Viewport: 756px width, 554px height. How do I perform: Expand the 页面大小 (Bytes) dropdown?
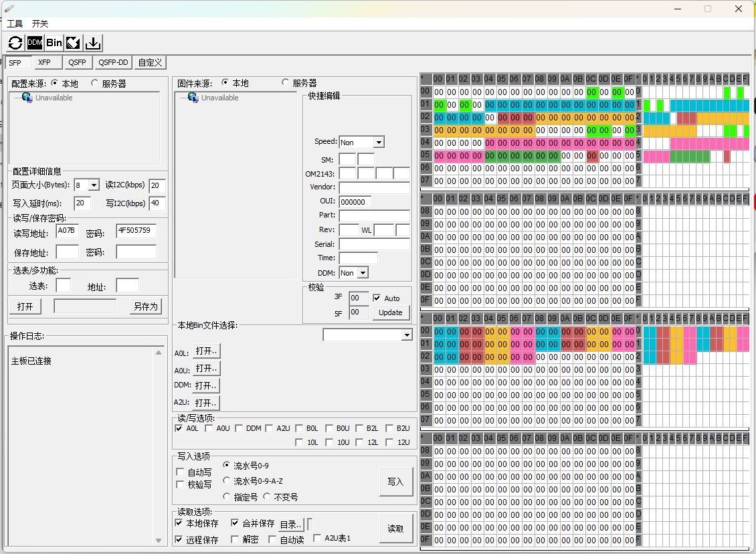click(x=94, y=185)
